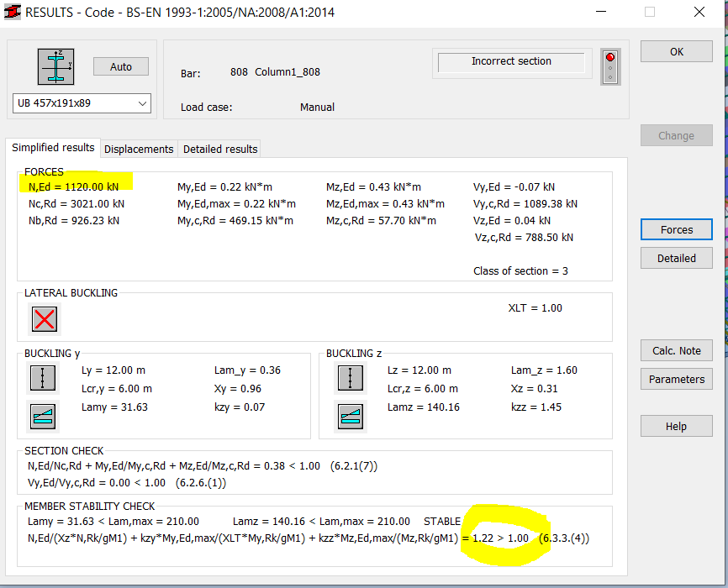The height and width of the screenshot is (588, 728).
Task: Open the Parameters dialog
Action: point(676,379)
